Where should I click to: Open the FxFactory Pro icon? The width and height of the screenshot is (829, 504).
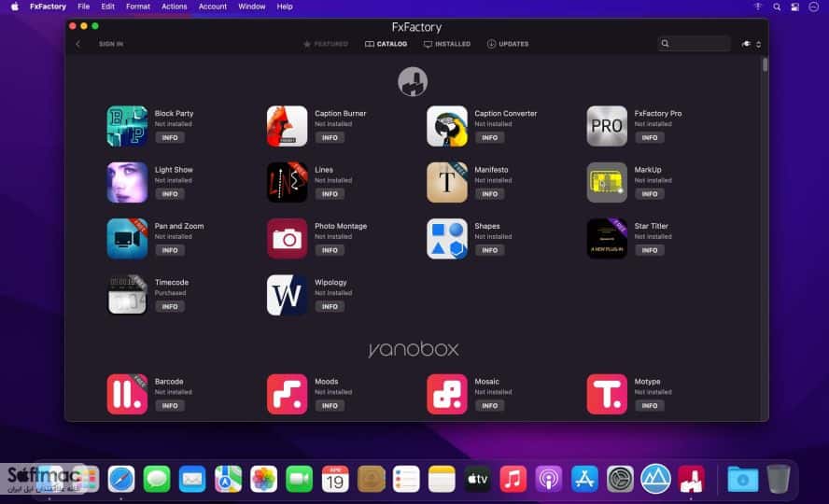click(x=607, y=126)
